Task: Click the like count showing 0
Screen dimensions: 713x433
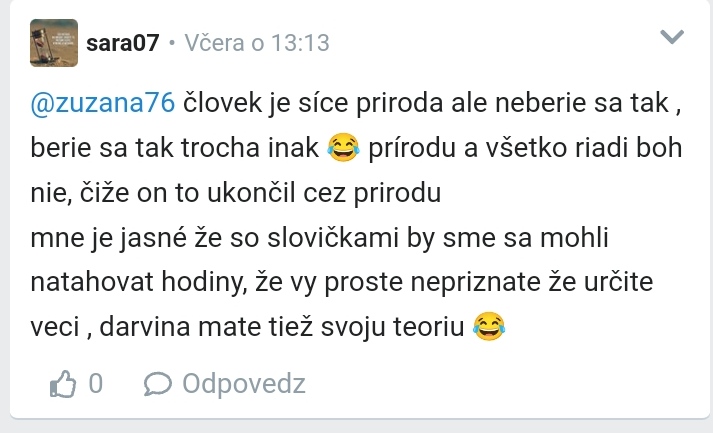Action: click(x=95, y=383)
